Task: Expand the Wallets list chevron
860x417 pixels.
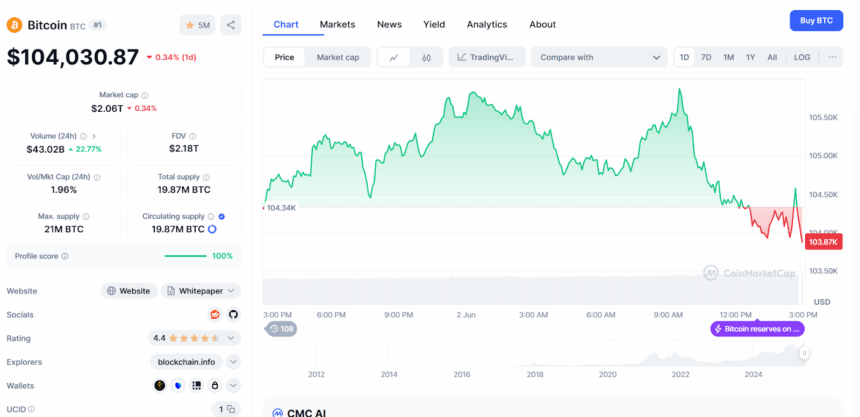Action: point(233,385)
